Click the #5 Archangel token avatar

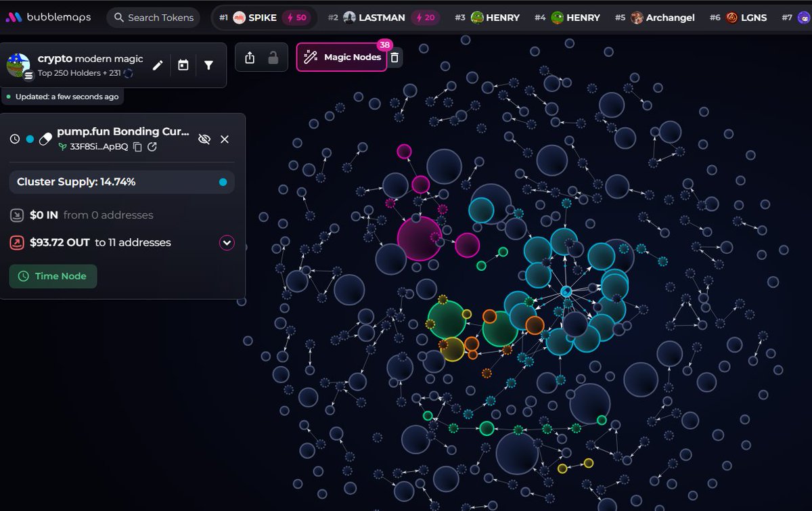[x=637, y=18]
